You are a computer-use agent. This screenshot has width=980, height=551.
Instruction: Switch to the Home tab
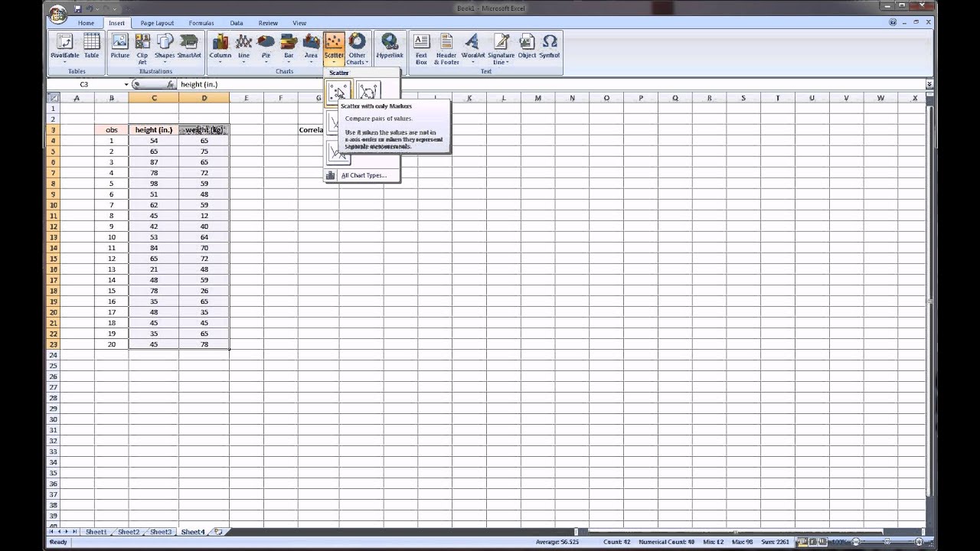point(86,23)
